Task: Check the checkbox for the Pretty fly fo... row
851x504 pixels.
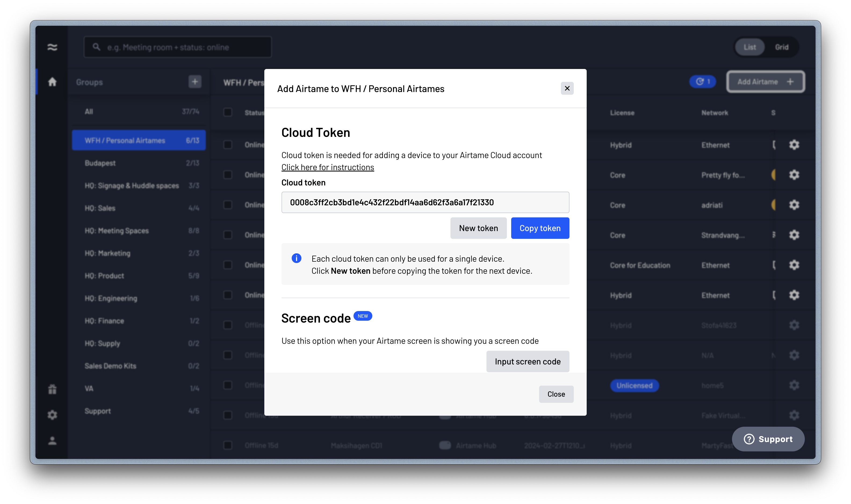Action: point(228,175)
